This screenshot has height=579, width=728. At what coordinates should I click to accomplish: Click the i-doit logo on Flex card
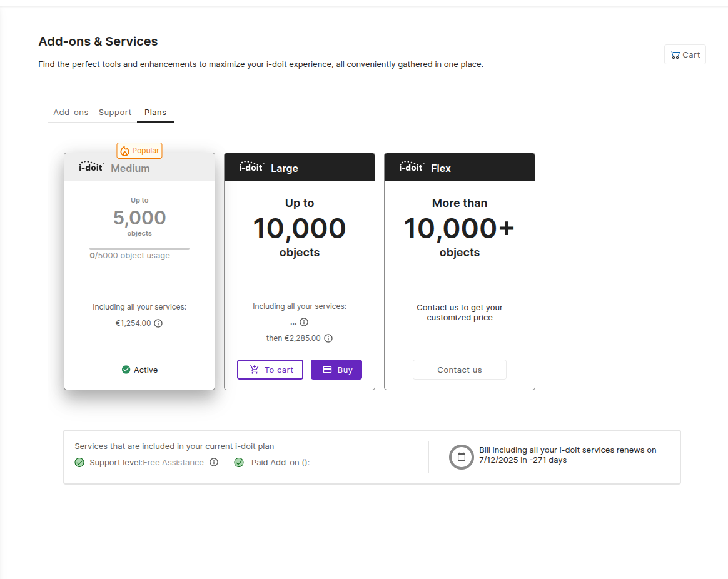click(x=412, y=166)
